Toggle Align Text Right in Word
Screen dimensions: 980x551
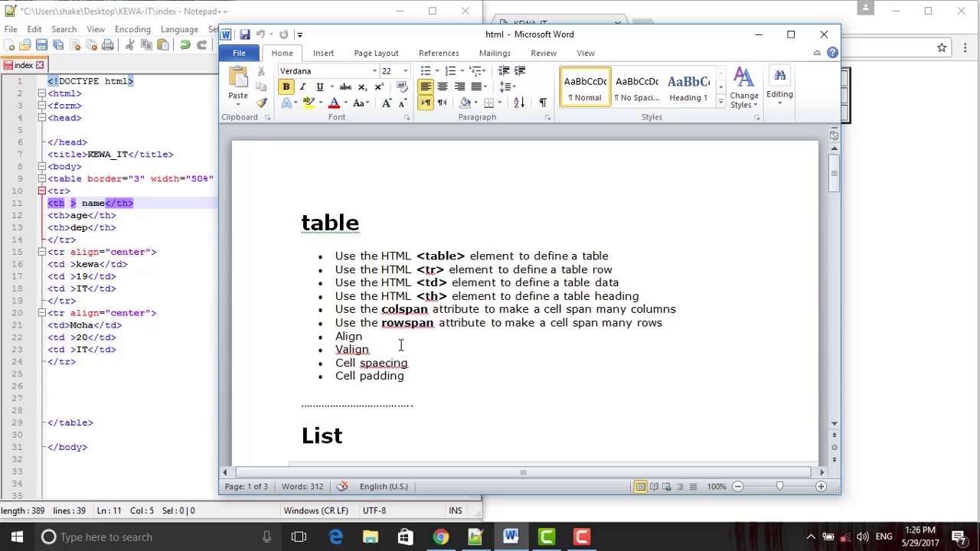point(459,86)
